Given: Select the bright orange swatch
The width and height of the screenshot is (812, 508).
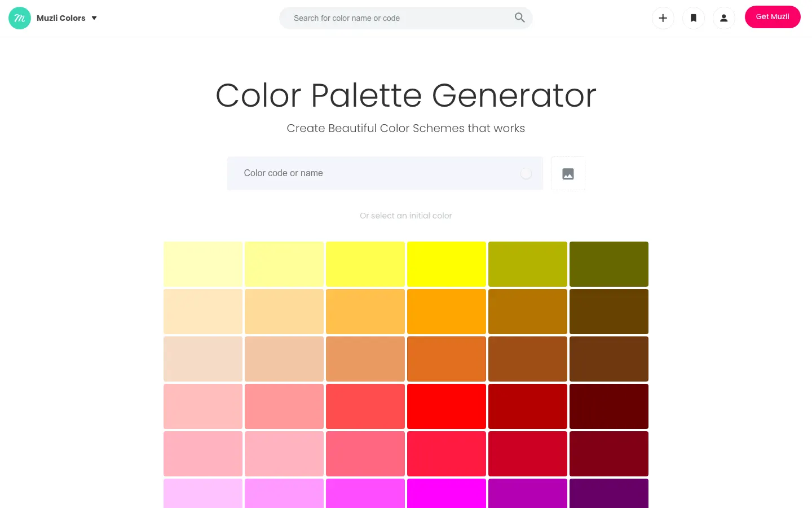Looking at the screenshot, I should (x=447, y=312).
